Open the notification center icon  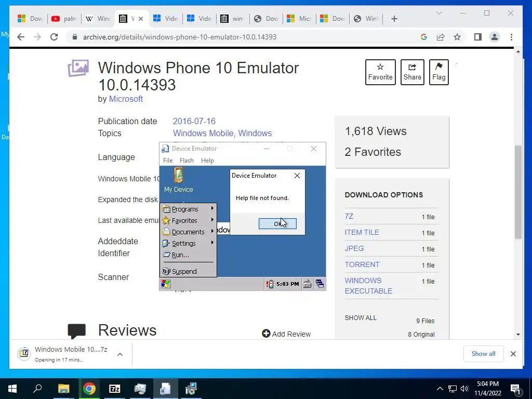tap(515, 389)
